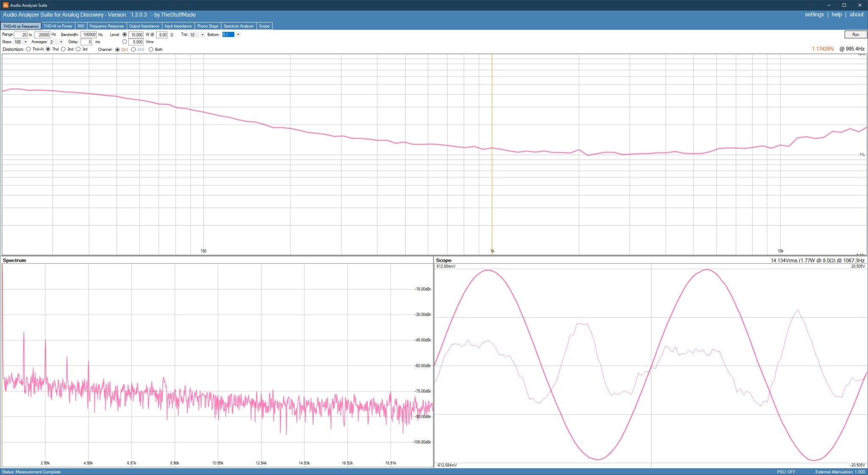Click the -60.00dBr spectrum axis label
Viewport: 868px width, 475px height.
click(423, 366)
